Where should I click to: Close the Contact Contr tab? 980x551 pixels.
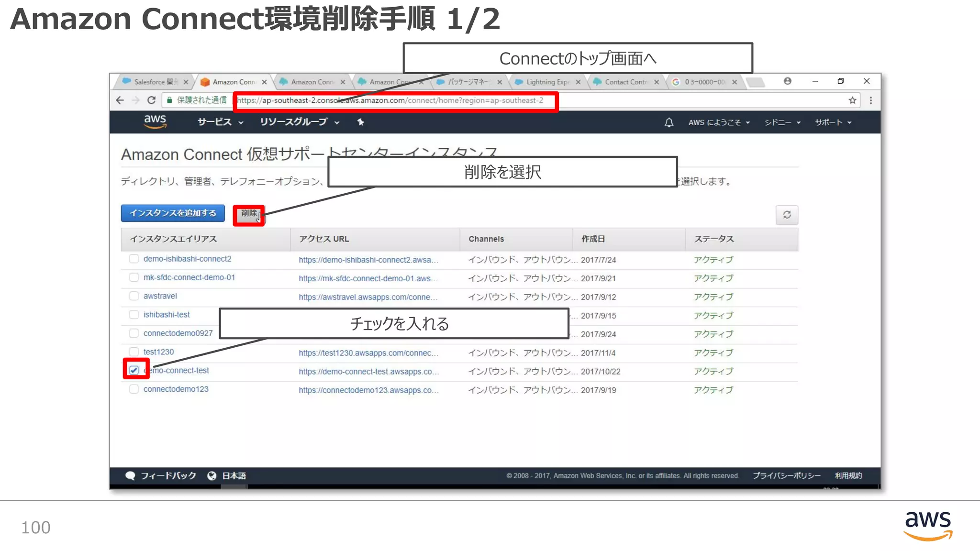[657, 82]
